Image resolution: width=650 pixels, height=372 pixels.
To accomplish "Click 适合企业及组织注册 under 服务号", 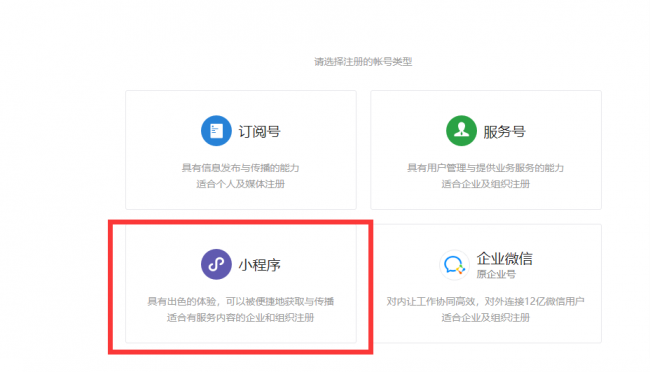I will click(485, 184).
